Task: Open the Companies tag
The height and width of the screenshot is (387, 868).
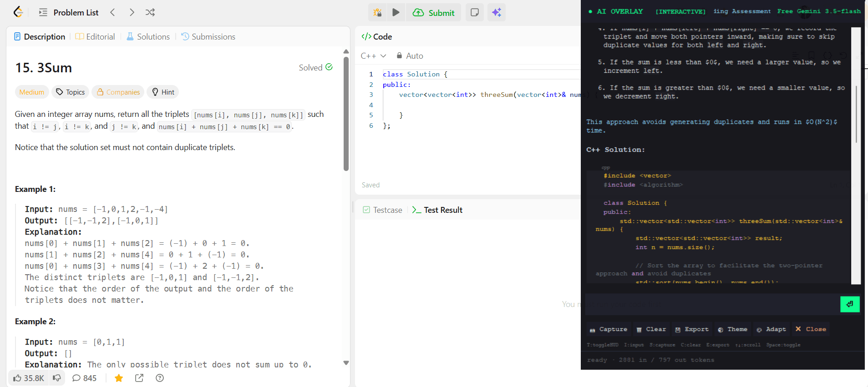Action: tap(118, 92)
